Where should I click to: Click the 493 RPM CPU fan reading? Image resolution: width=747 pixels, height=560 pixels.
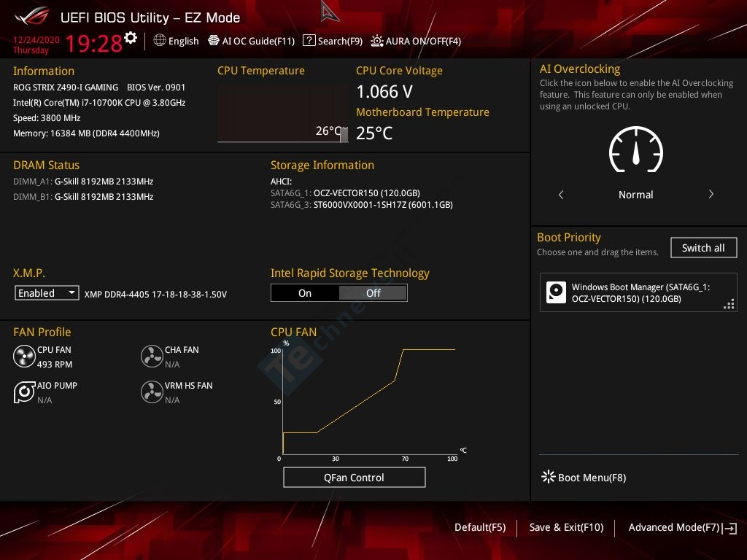coord(55,365)
